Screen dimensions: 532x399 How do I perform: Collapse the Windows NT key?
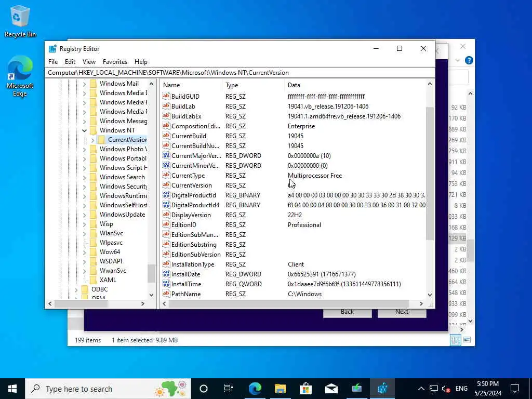pos(84,130)
